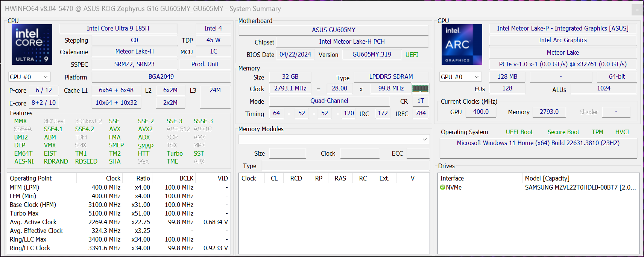Click the Secure Boot status label
This screenshot has height=257, width=644.
[x=563, y=132]
